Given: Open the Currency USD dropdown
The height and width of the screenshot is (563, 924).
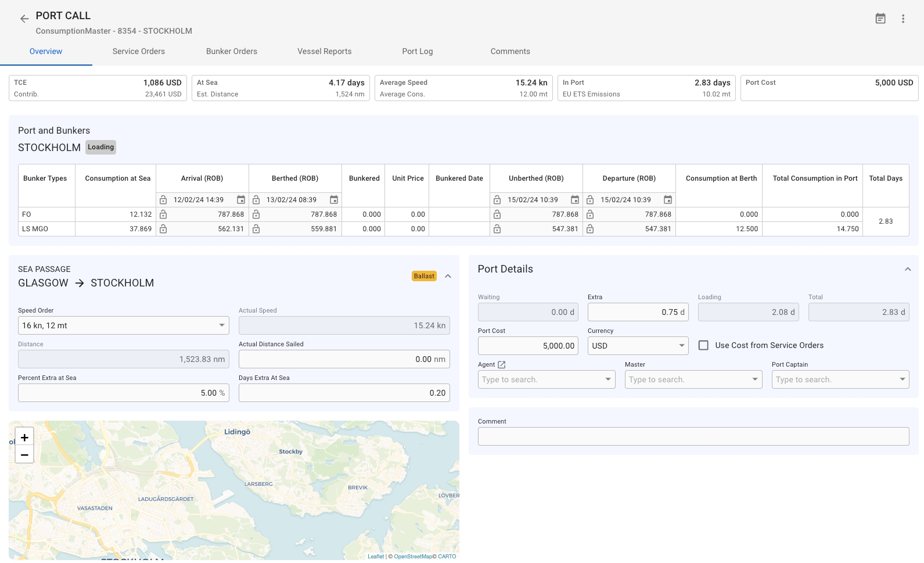Looking at the screenshot, I should (x=638, y=346).
